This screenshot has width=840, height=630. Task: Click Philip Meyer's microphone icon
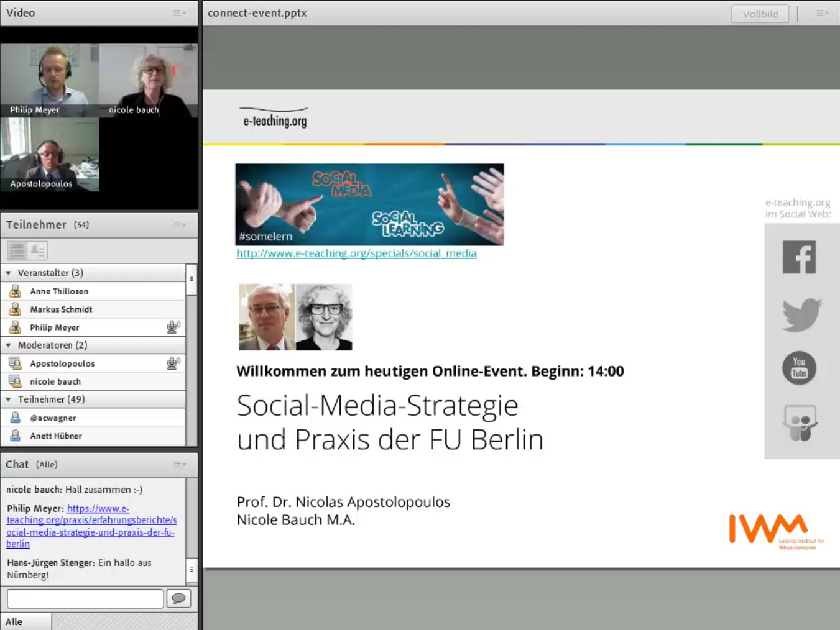tap(173, 327)
